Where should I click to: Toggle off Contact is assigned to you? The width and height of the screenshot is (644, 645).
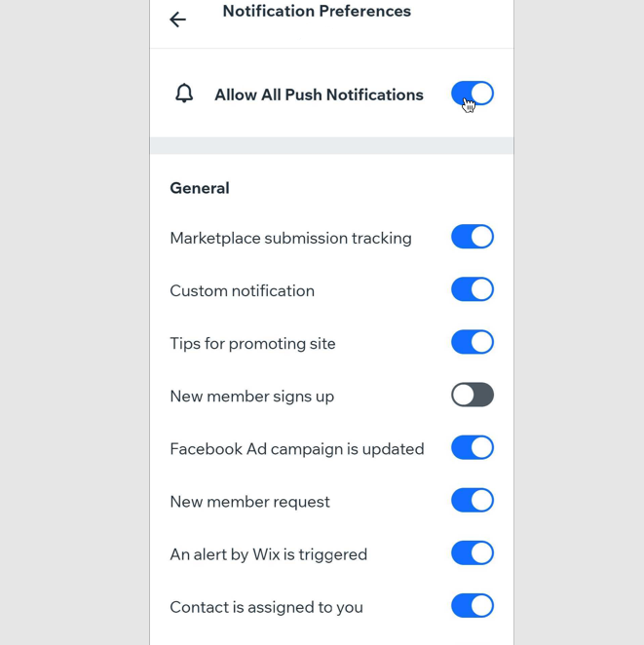pos(473,605)
